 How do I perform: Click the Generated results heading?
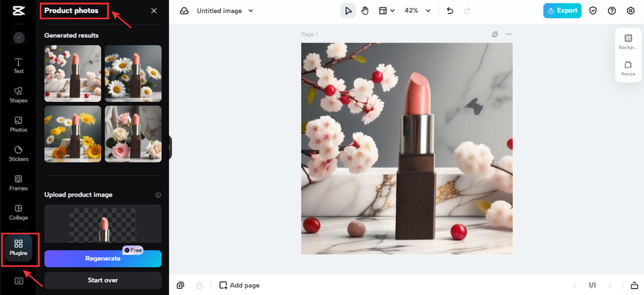[x=71, y=35]
